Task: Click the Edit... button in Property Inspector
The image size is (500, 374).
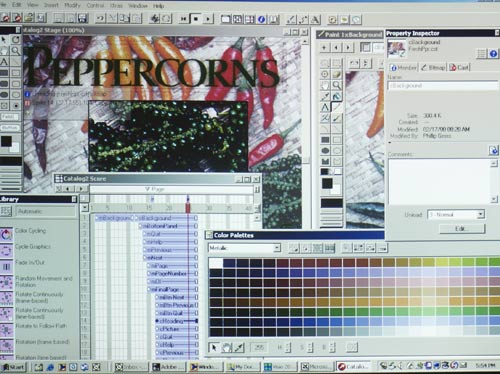Action: (x=462, y=229)
